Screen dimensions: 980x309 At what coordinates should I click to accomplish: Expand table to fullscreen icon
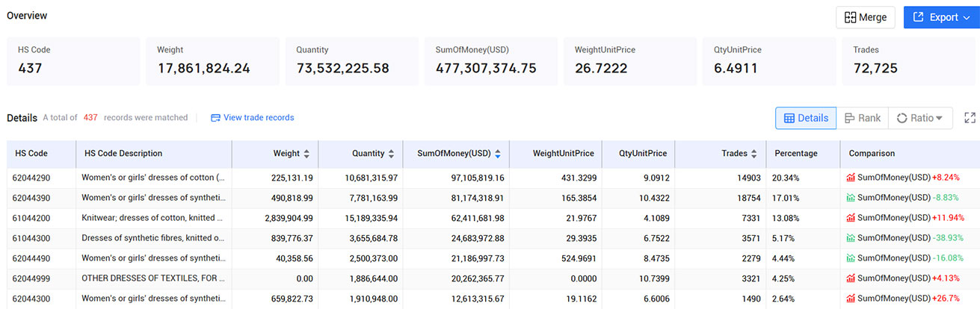point(970,118)
